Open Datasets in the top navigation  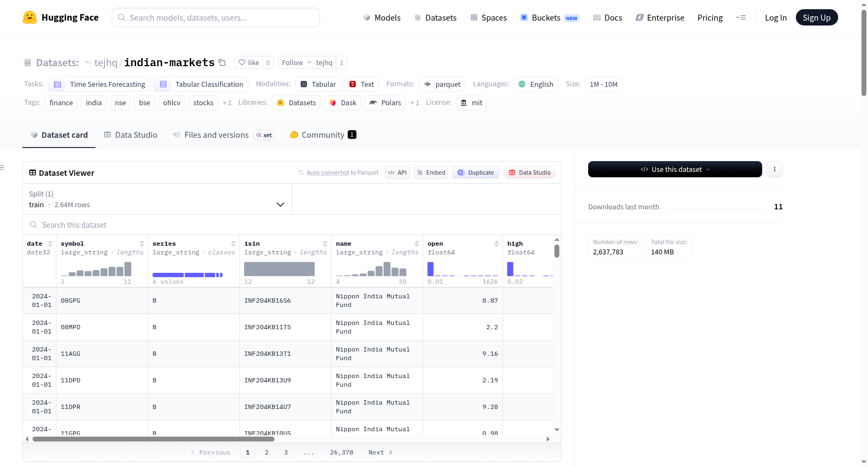435,17
